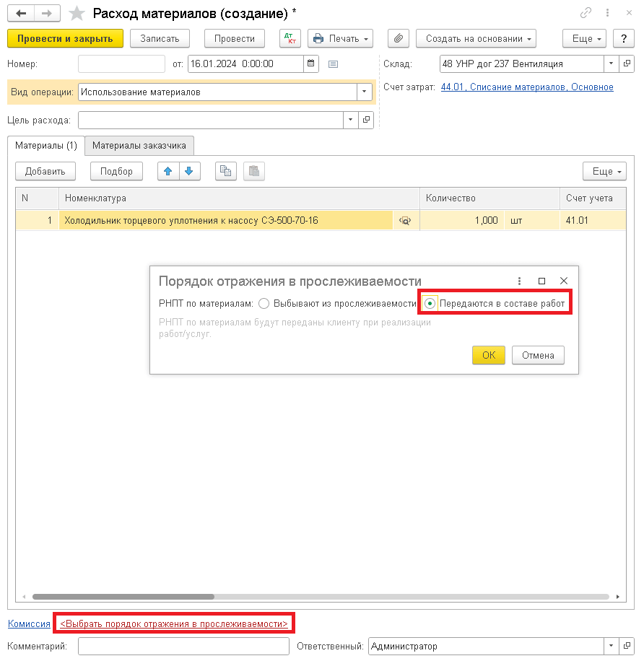The width and height of the screenshot is (644, 661).
Task: Open 'Склад' dropdown list
Action: point(611,64)
